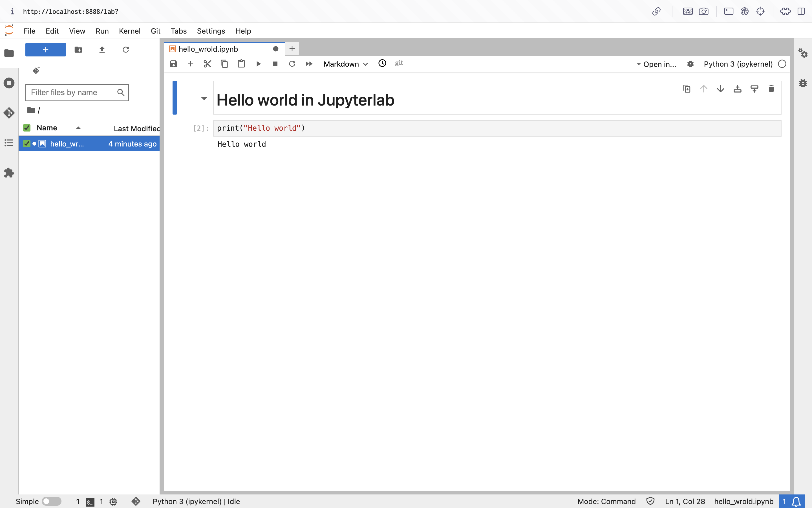This screenshot has height=508, width=812.
Task: Toggle Simple interface mode switch
Action: [52, 501]
